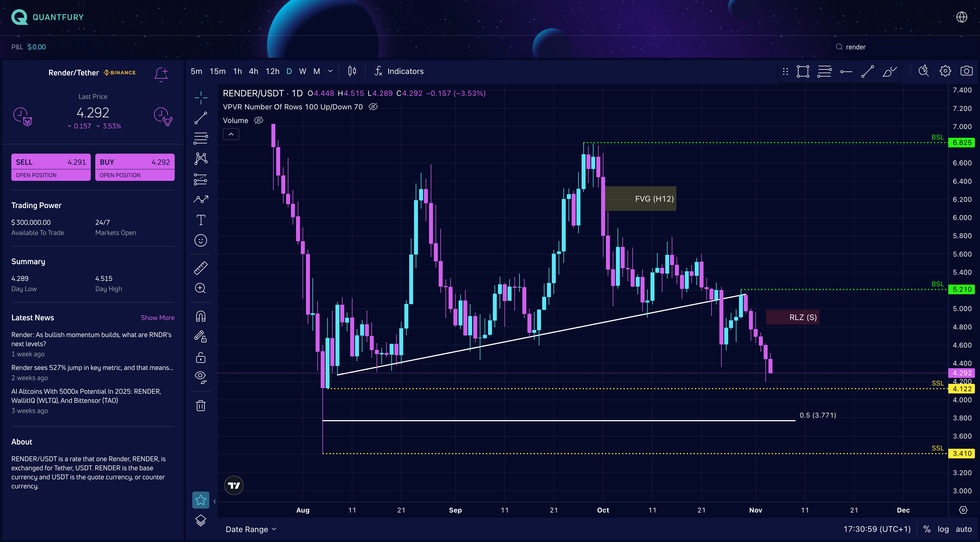Open the language globe icon

962,17
